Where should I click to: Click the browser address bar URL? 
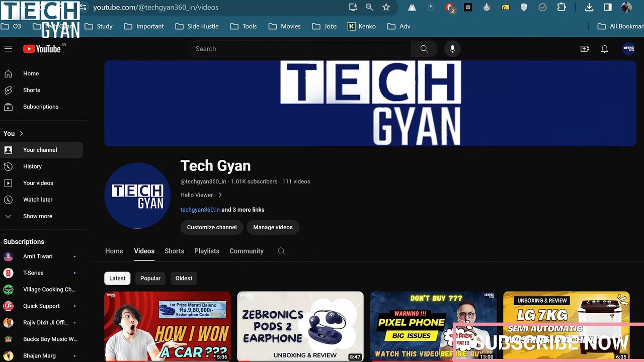tap(156, 7)
